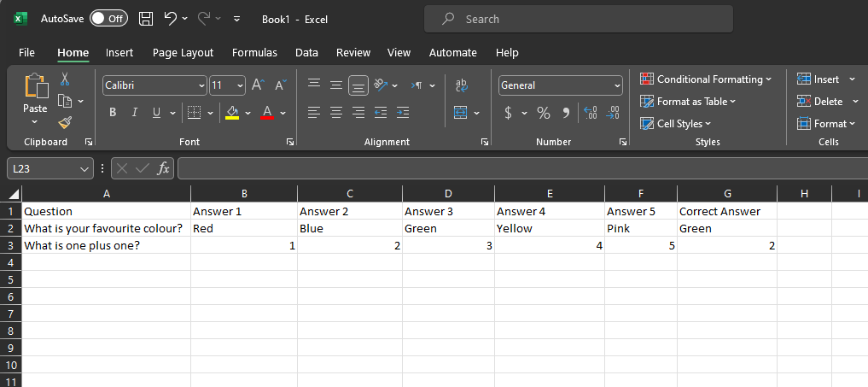Click Orientation angled text icon

(x=381, y=85)
